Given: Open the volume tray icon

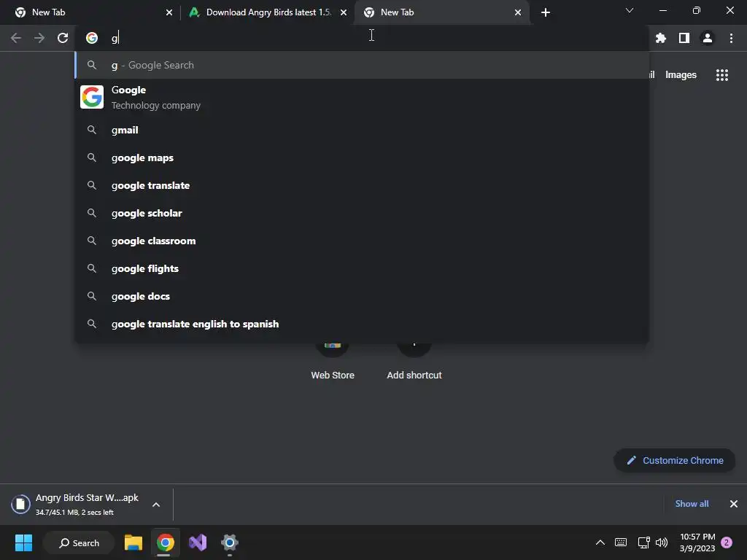Looking at the screenshot, I should point(662,542).
